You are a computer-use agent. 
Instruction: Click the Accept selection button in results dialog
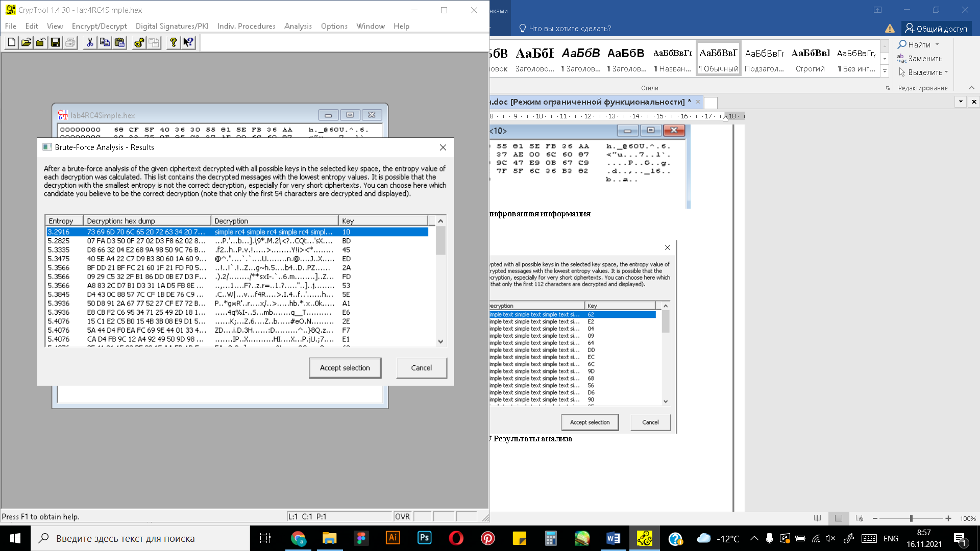[345, 368]
